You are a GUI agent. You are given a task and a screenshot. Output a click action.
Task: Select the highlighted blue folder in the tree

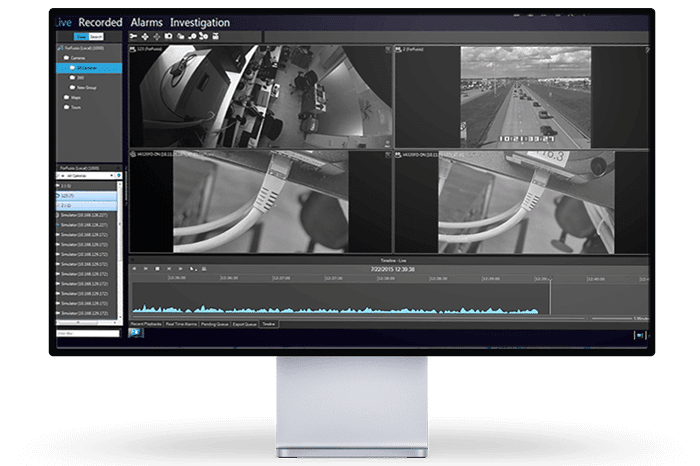89,68
